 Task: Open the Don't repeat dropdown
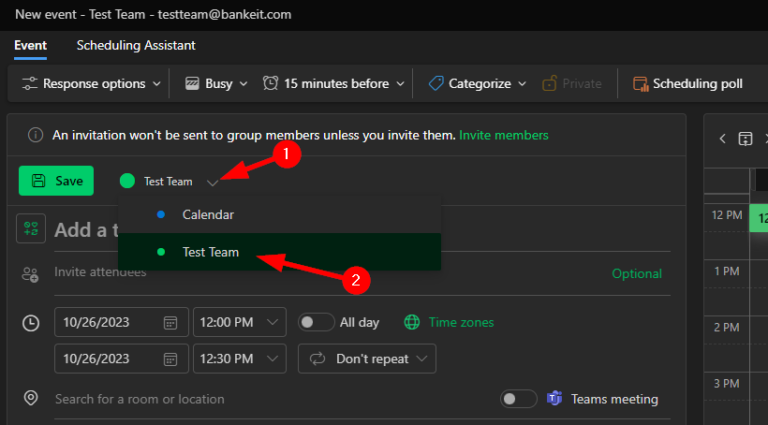click(x=367, y=359)
